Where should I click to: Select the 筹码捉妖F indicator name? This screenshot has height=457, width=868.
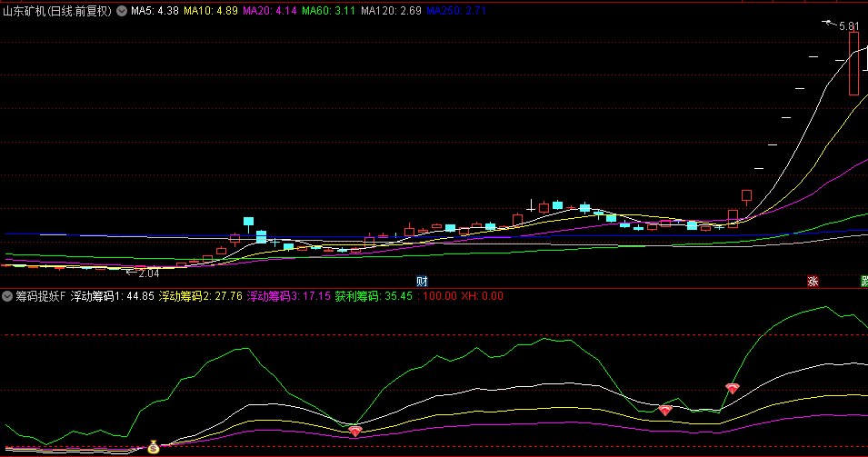click(x=41, y=296)
